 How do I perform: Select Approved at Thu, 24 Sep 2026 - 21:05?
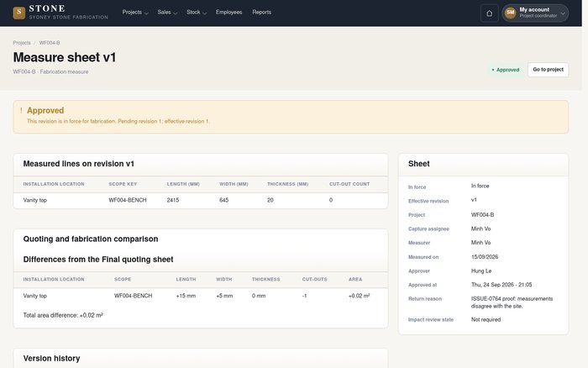[x=501, y=285]
